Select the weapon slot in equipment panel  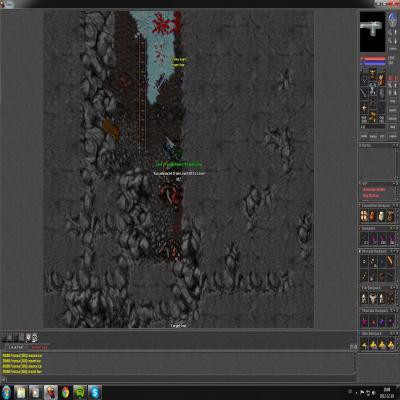[x=364, y=92]
